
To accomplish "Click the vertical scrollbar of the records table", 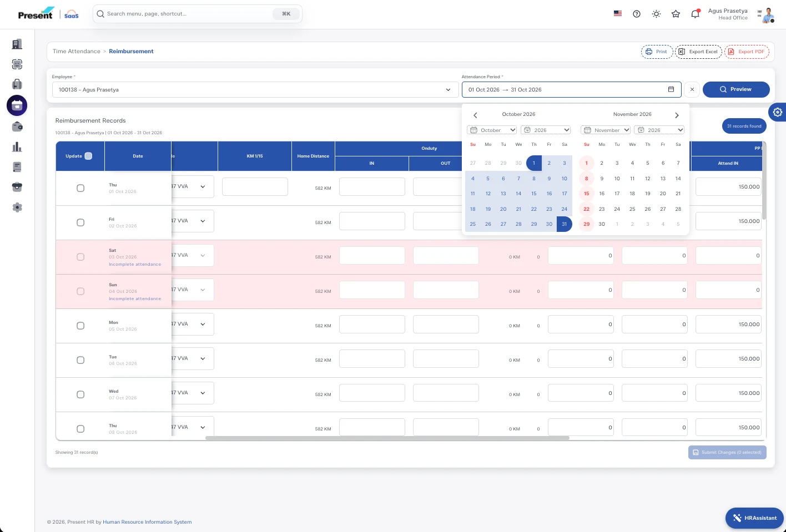I will 764,180.
